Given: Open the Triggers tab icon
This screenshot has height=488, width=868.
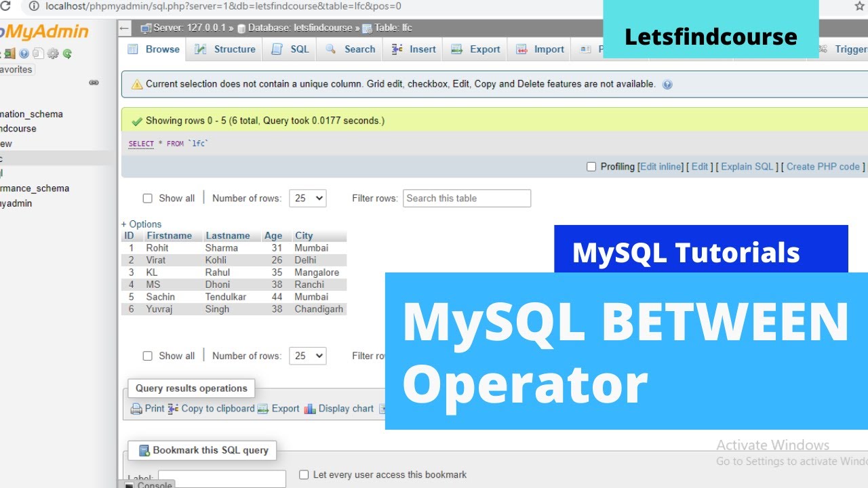Looking at the screenshot, I should click(x=823, y=49).
